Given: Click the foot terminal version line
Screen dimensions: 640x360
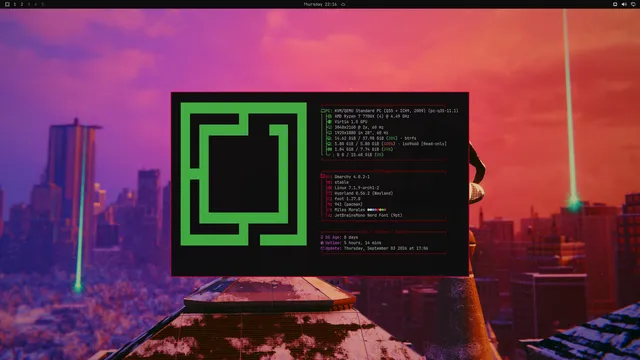Looking at the screenshot, I should point(347,199).
